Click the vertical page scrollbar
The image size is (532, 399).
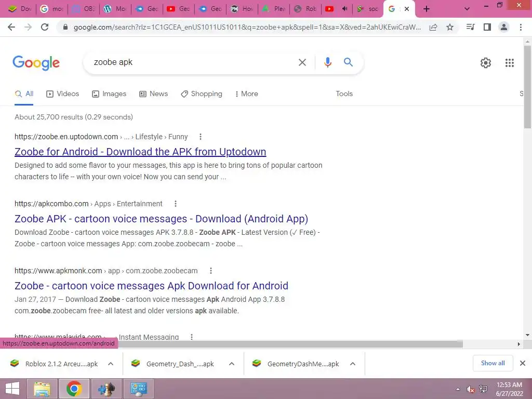pos(528,87)
